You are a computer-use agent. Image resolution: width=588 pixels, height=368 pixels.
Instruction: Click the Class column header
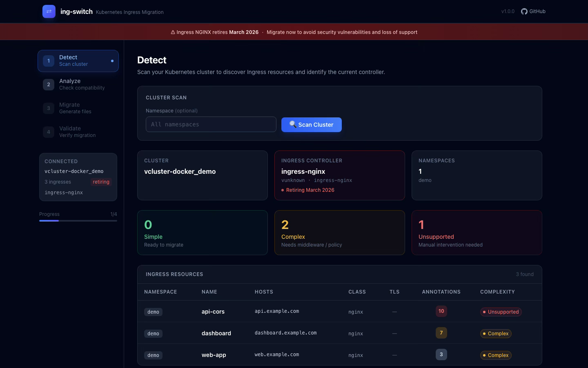[x=357, y=292]
